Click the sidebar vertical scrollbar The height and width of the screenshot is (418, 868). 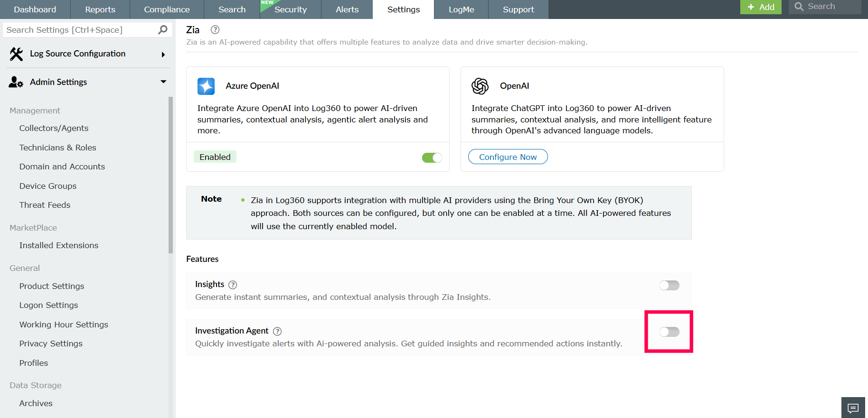[x=170, y=175]
